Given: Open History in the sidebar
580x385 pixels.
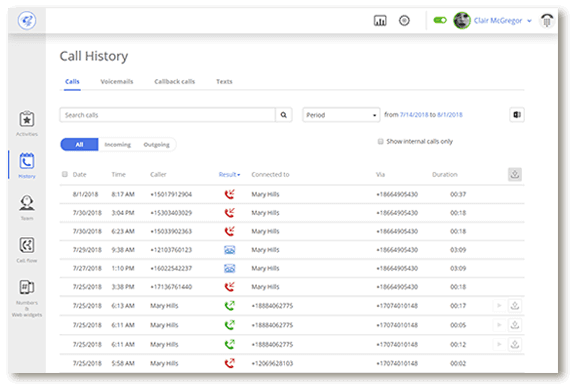Looking at the screenshot, I should pos(27,165).
